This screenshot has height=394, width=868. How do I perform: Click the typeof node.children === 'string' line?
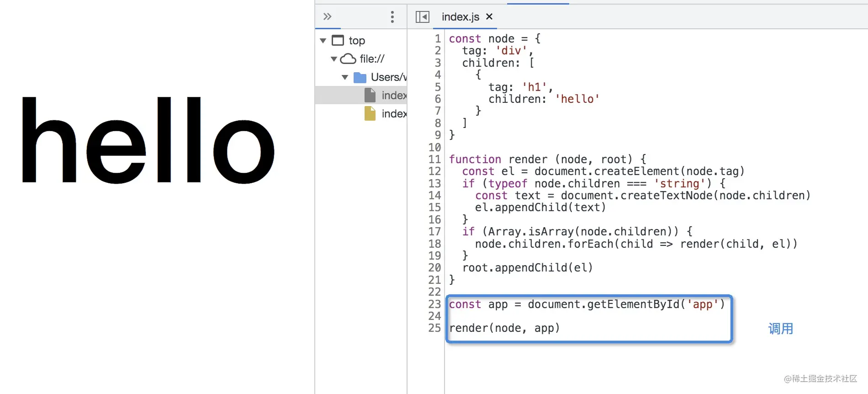pyautogui.click(x=593, y=184)
